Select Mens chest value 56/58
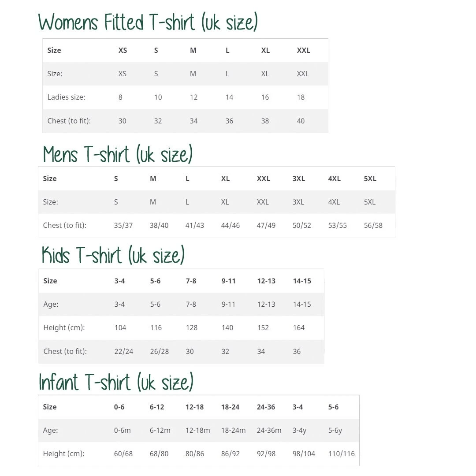Image resolution: width=476 pixels, height=476 pixels. pyautogui.click(x=373, y=225)
